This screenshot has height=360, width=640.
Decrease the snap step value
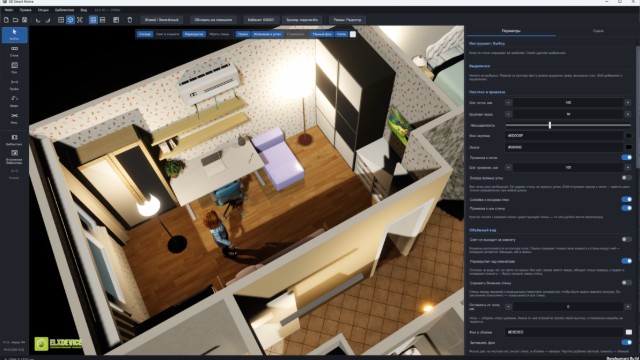click(x=508, y=167)
